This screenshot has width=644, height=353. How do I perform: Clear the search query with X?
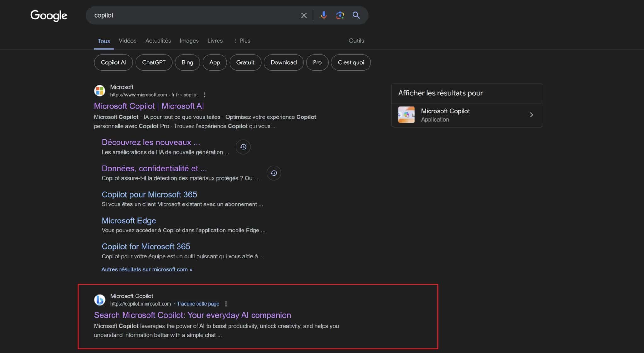[304, 15]
